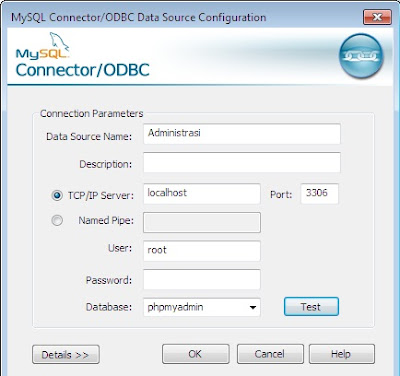Click the Cancel button
This screenshot has height=376, width=400.
pos(270,354)
